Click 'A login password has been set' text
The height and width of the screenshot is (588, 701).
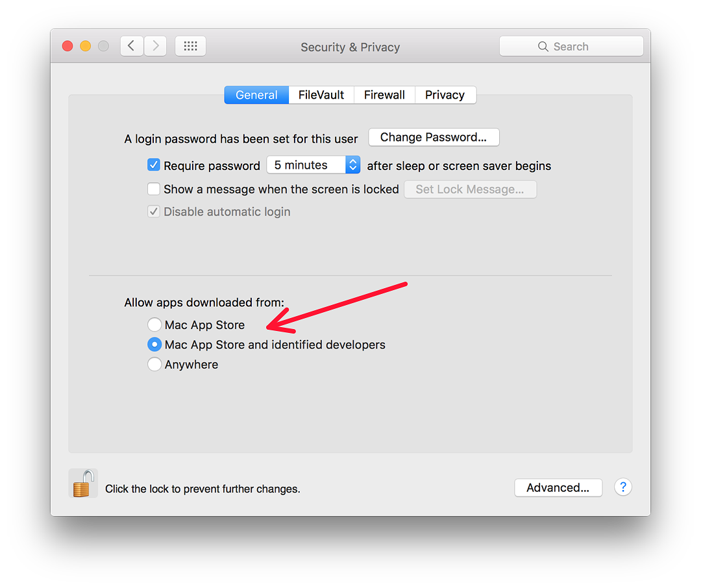click(241, 139)
